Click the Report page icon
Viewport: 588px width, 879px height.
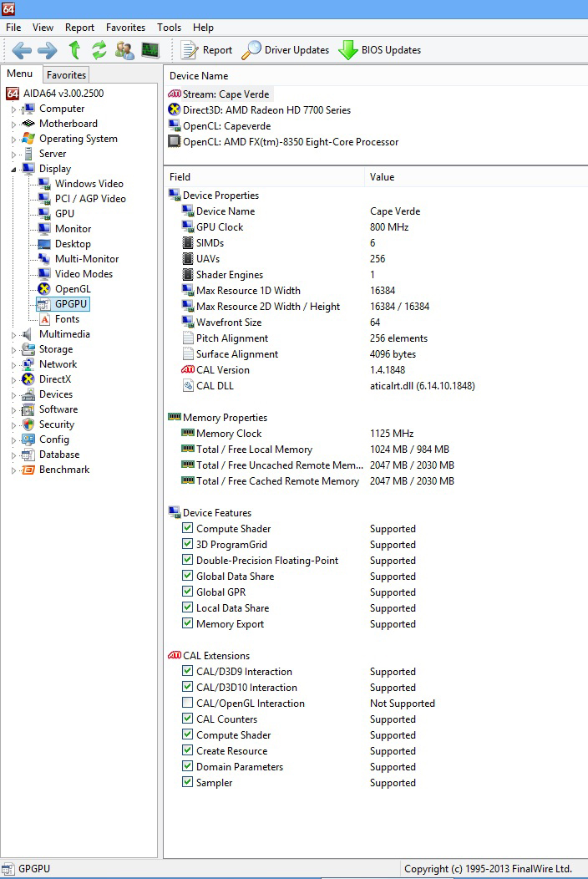(189, 50)
